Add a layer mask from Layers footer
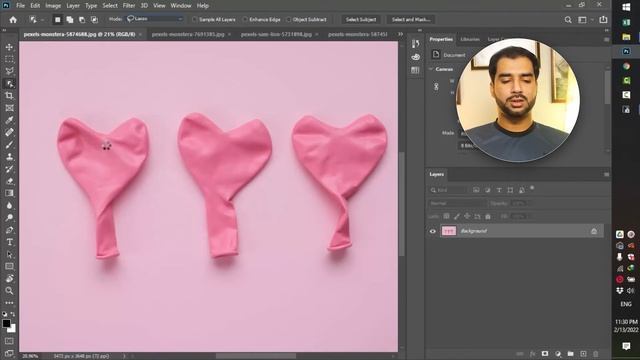640x360 pixels. click(x=545, y=354)
